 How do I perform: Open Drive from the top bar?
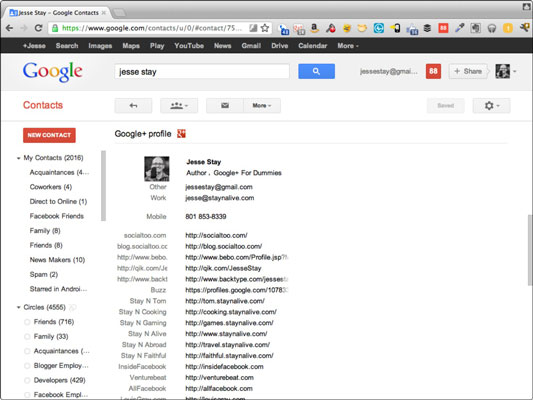[x=279, y=46]
